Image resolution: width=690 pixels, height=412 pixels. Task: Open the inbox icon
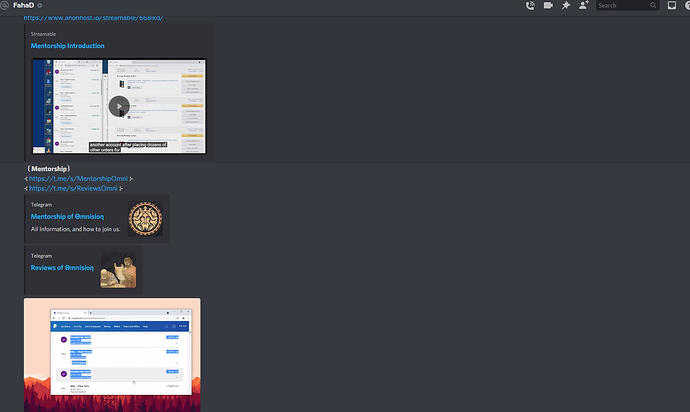672,5
